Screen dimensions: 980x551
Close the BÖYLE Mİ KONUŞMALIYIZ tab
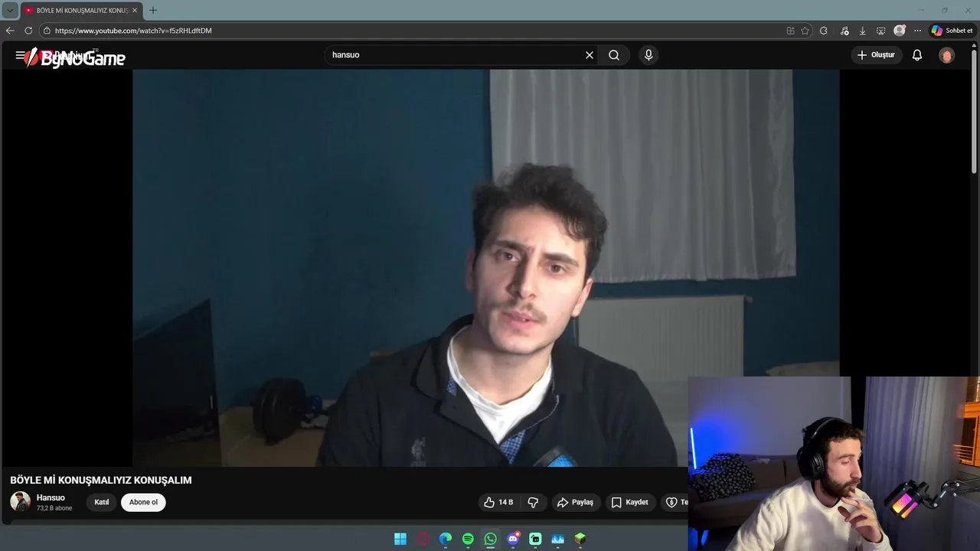[x=135, y=10]
